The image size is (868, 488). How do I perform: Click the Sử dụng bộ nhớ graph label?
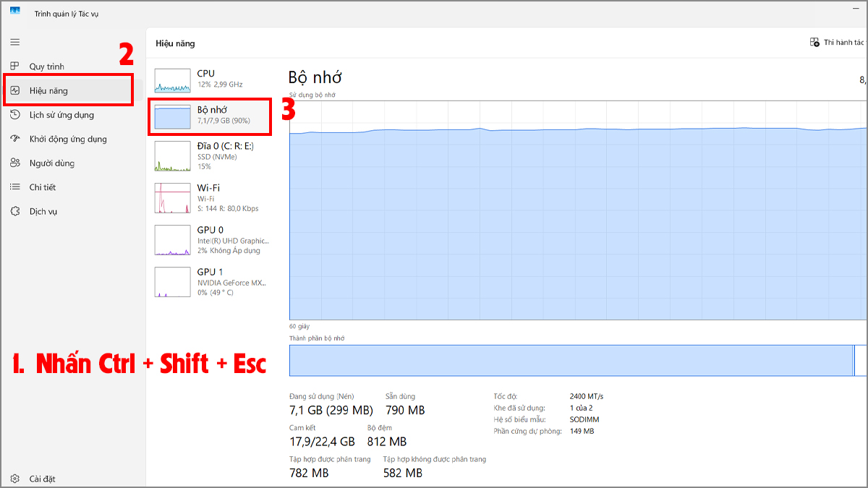pyautogui.click(x=312, y=95)
